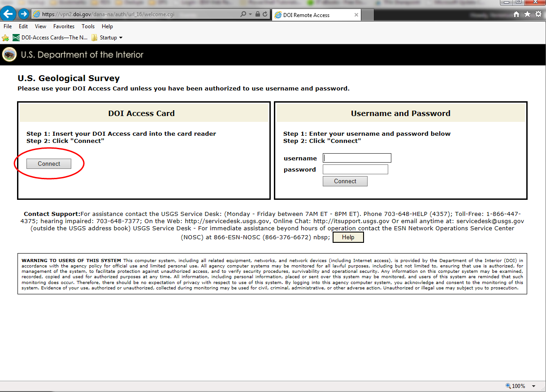Click the zoom magnifier icon in status bar
546x392 pixels.
(508, 386)
